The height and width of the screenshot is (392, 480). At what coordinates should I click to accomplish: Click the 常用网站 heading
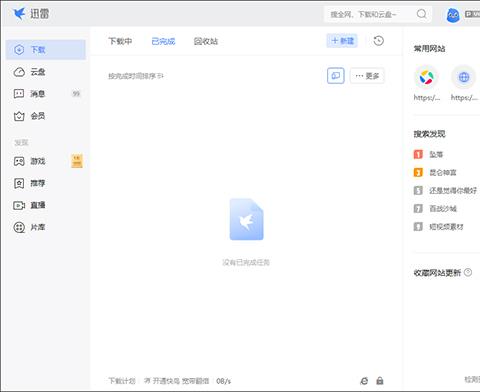[x=429, y=49]
